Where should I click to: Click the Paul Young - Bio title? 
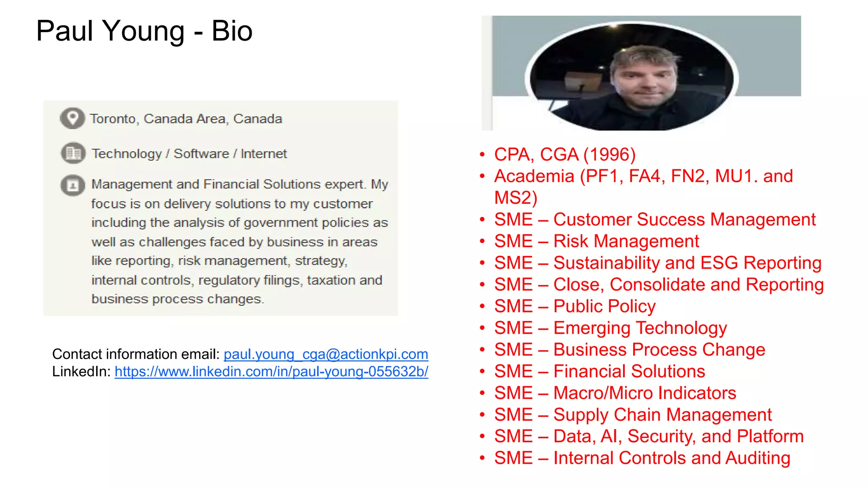tap(144, 31)
